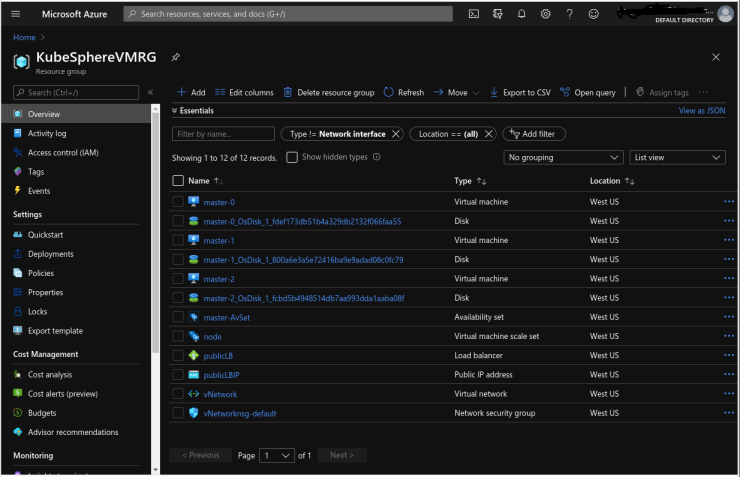This screenshot has width=740, height=477.
Task: Focus the Filter by name field
Action: pyautogui.click(x=223, y=134)
